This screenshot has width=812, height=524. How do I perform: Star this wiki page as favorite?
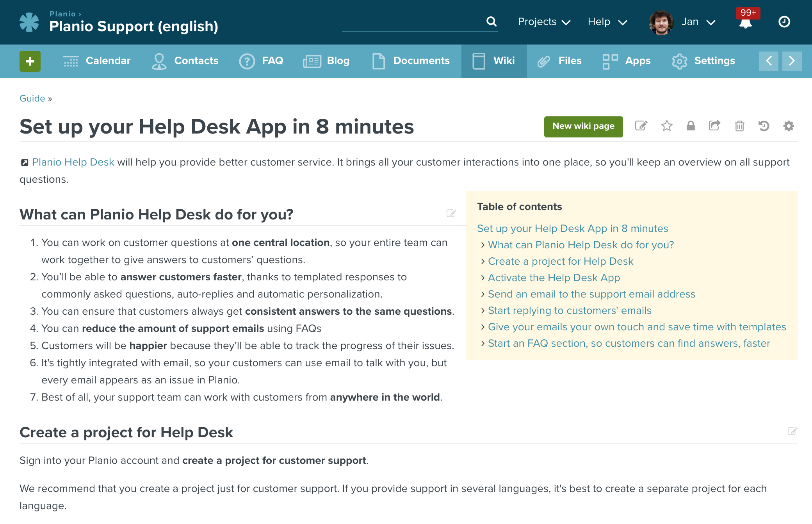(667, 126)
